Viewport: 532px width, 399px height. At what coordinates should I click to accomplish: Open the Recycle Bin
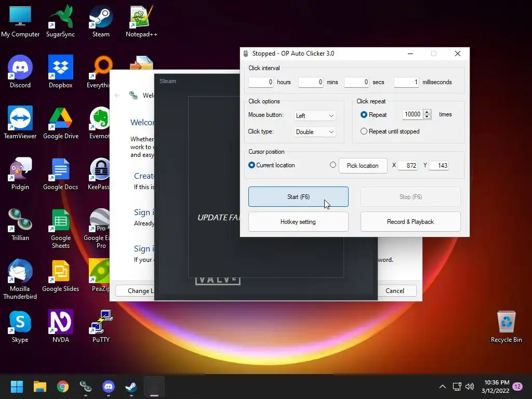pyautogui.click(x=506, y=326)
